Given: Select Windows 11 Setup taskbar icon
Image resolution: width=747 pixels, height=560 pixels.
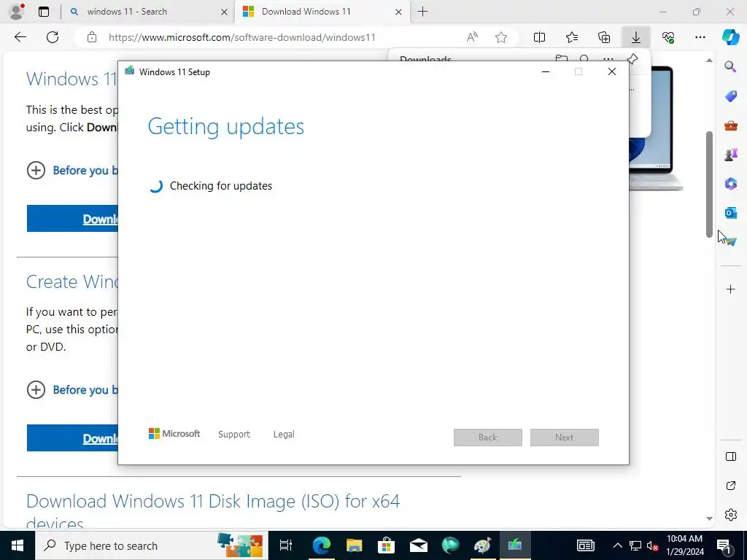Looking at the screenshot, I should 515,545.
